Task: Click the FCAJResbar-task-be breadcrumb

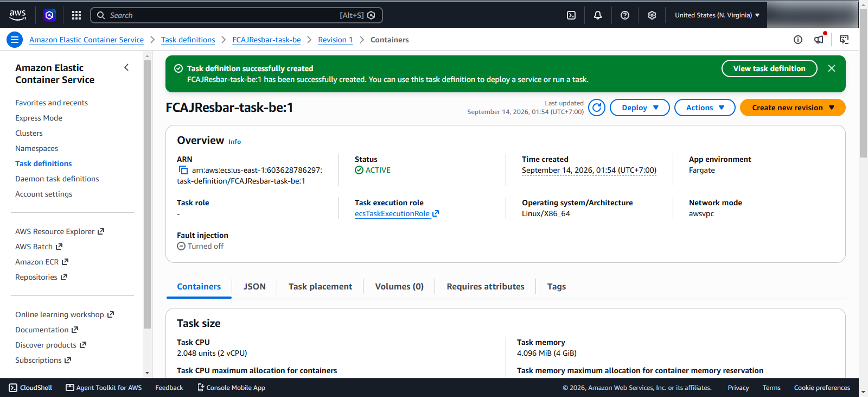Action: pyautogui.click(x=266, y=40)
